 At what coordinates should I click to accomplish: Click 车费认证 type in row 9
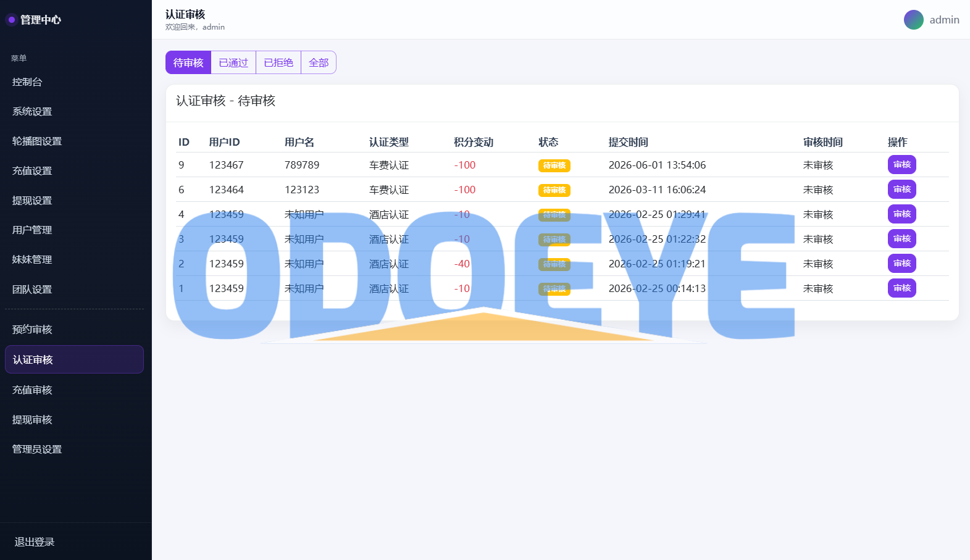pyautogui.click(x=389, y=165)
